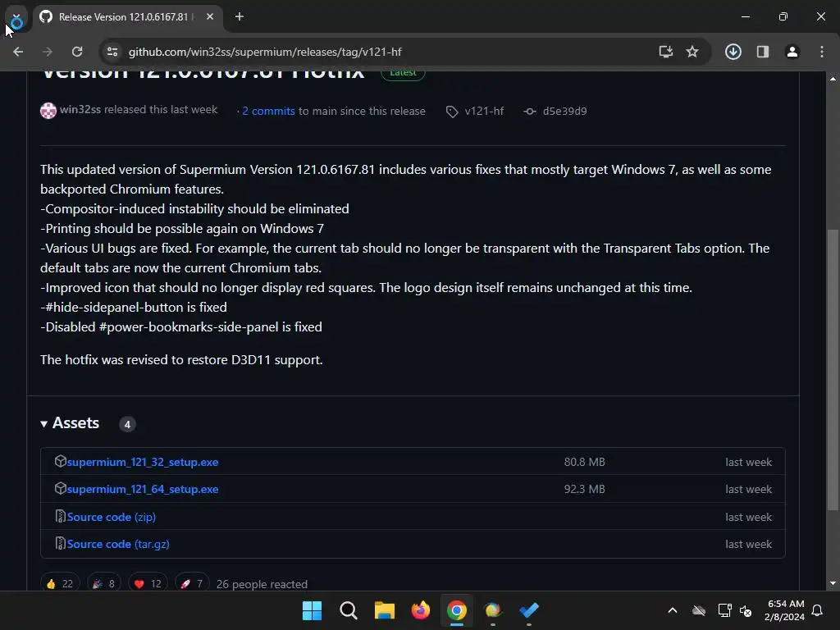Image resolution: width=840 pixels, height=630 pixels.
Task: Install page as app icon
Action: coord(666,52)
